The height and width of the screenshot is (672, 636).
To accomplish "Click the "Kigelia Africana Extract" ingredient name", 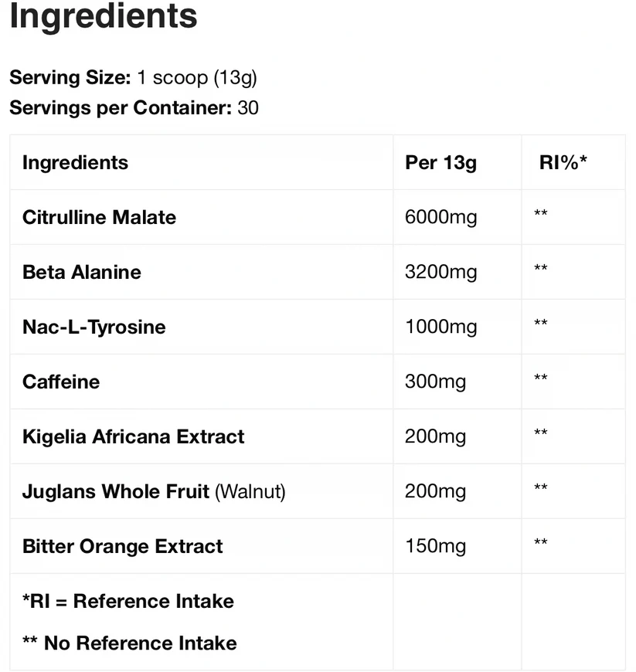I will (x=133, y=436).
